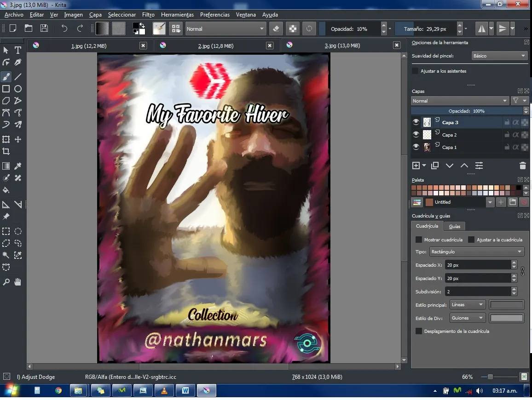The height and width of the screenshot is (400, 532).
Task: Toggle lock on Capa 3 layer
Action: tap(507, 122)
